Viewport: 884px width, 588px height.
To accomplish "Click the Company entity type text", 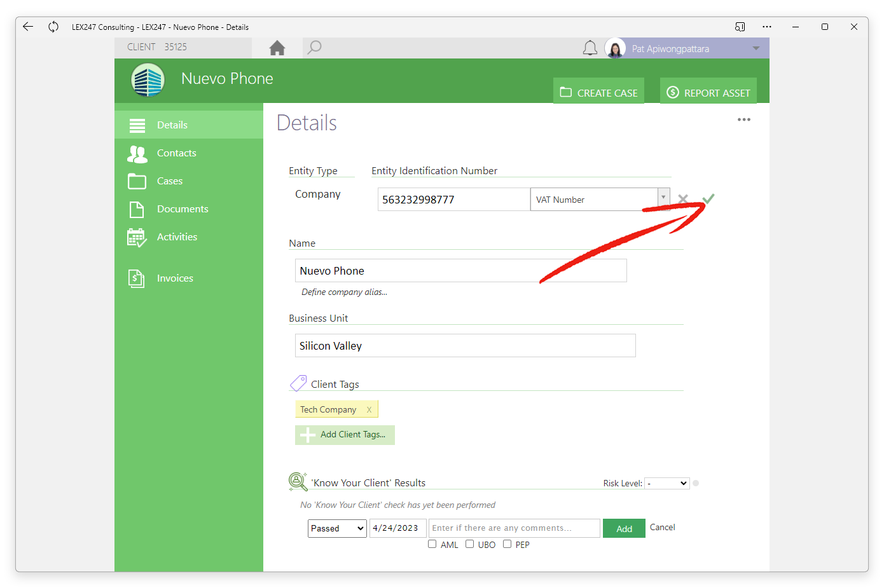I will 318,195.
